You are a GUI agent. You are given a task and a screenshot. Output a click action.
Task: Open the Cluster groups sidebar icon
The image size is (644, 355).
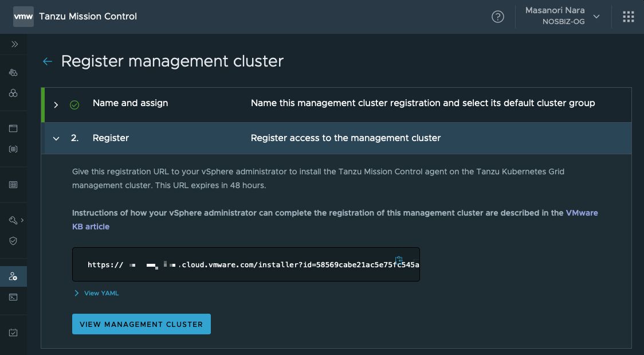coord(13,73)
